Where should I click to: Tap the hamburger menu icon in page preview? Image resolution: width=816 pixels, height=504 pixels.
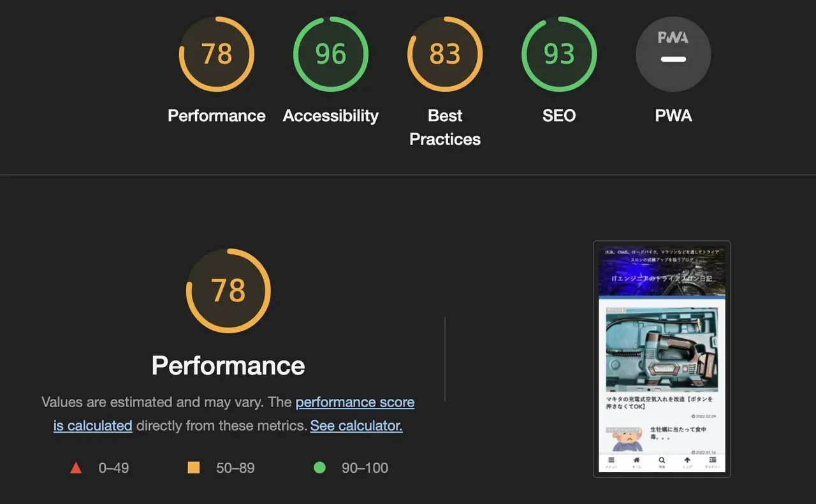(611, 461)
